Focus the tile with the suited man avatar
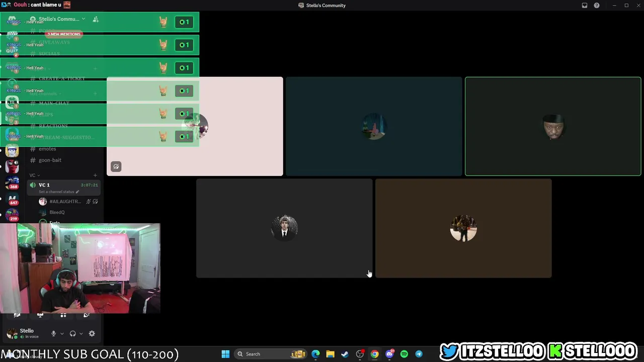This screenshot has width=644, height=362. tap(284, 228)
